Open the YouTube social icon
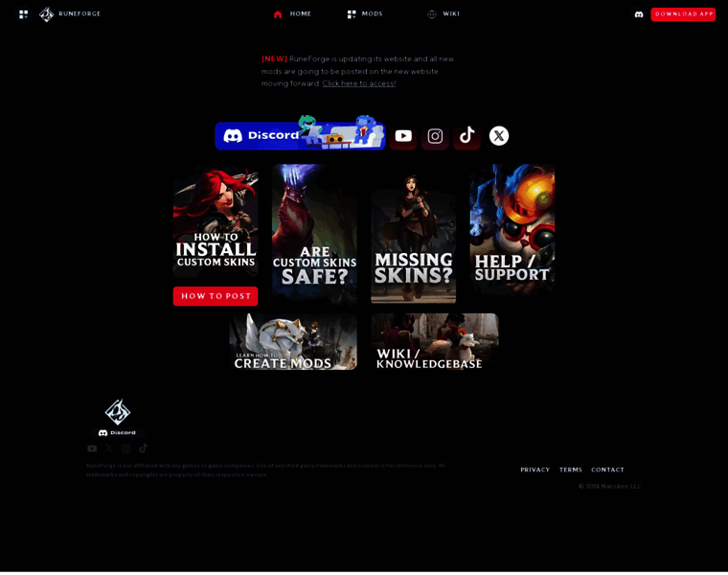The width and height of the screenshot is (728, 575). coord(403,136)
